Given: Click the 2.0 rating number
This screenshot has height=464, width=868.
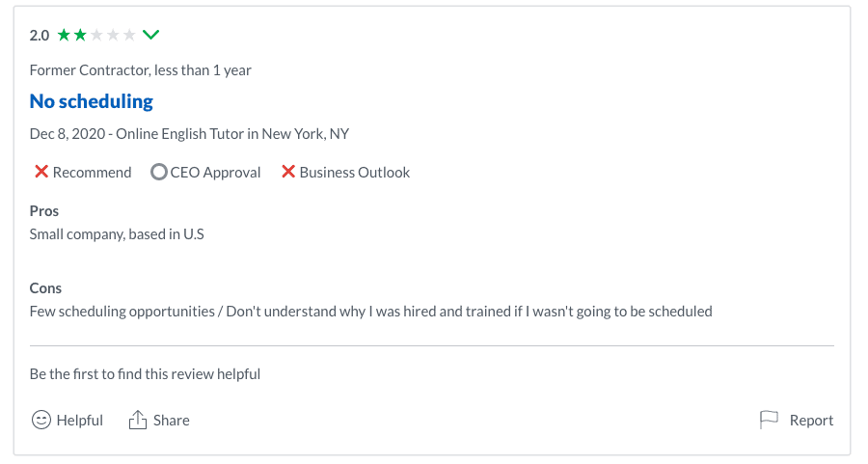Looking at the screenshot, I should click(x=40, y=36).
